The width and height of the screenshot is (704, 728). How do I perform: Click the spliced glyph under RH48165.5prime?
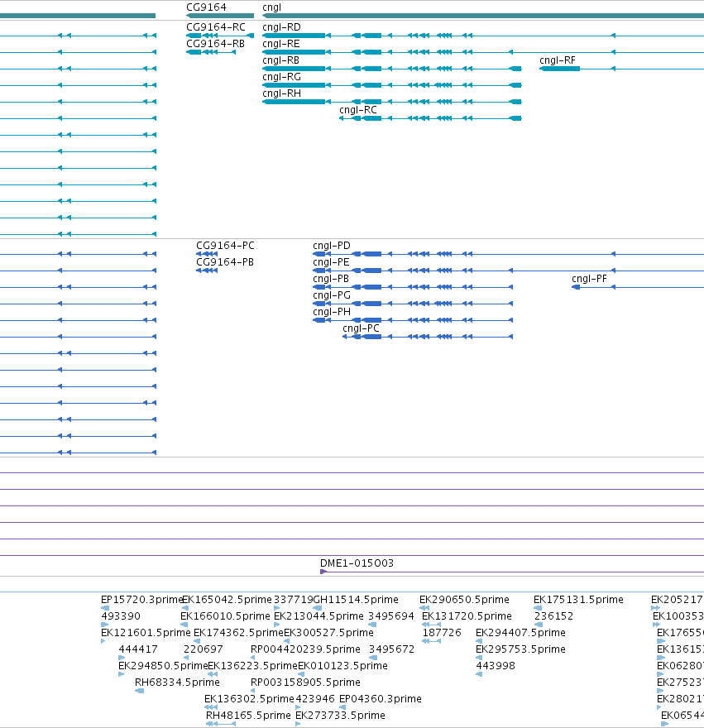tap(221, 724)
